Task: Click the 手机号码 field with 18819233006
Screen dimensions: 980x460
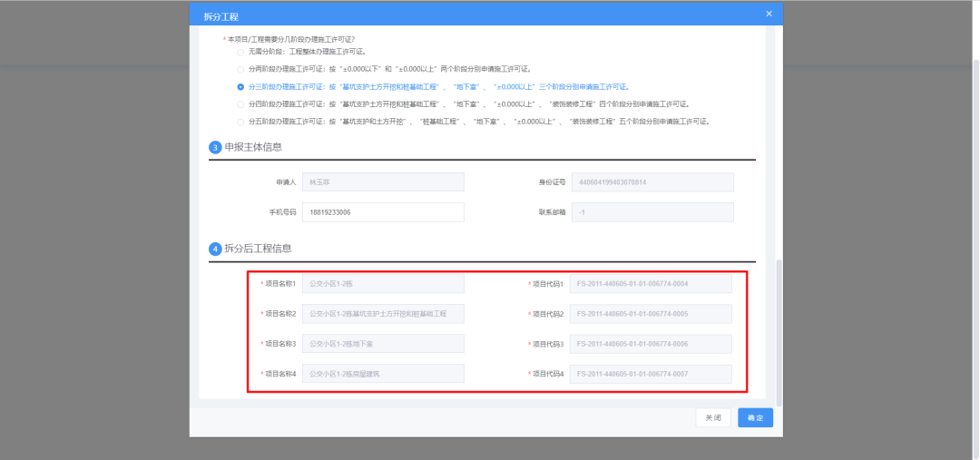Action: (383, 212)
